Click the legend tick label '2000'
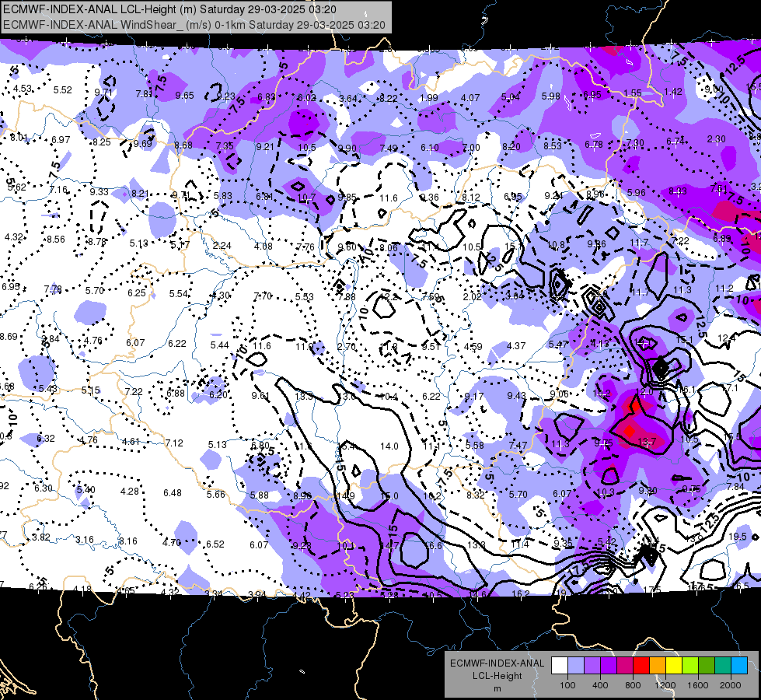This screenshot has height=700, width=761. tap(731, 685)
